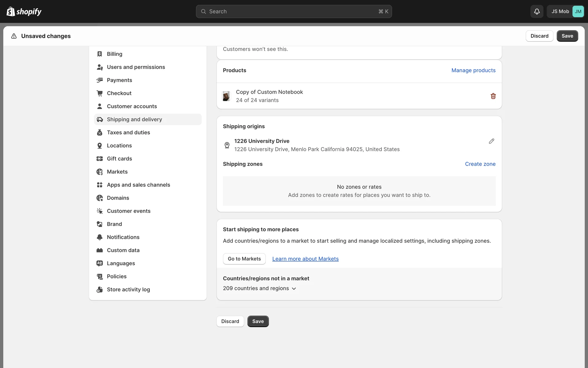Click the Billing icon in sidebar
The width and height of the screenshot is (588, 368).
pyautogui.click(x=100, y=54)
